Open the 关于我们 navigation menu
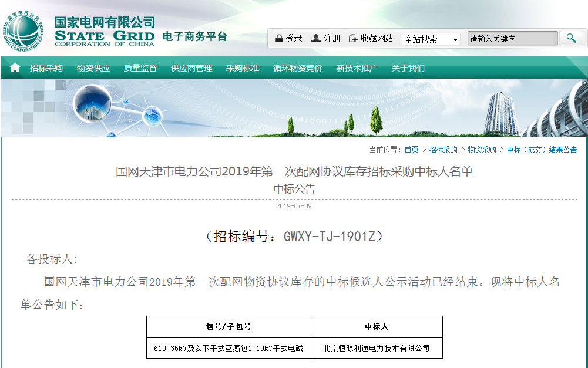This screenshot has height=368, width=588. 408,68
